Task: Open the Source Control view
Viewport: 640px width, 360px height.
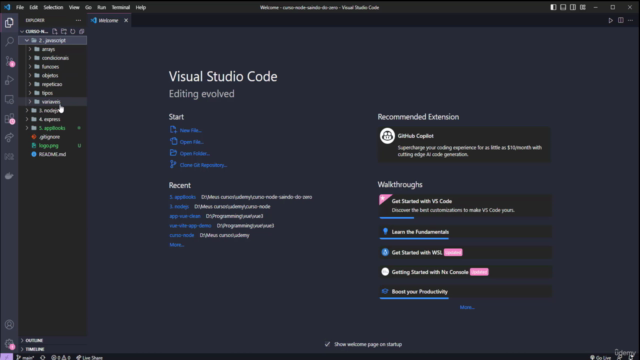Action: [x=9, y=61]
